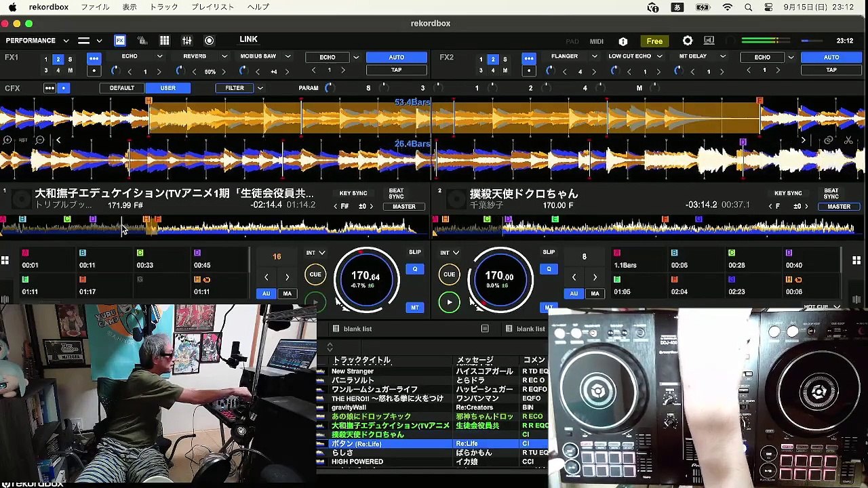Open the 表示 menu
The width and height of the screenshot is (868, 488).
click(x=130, y=7)
